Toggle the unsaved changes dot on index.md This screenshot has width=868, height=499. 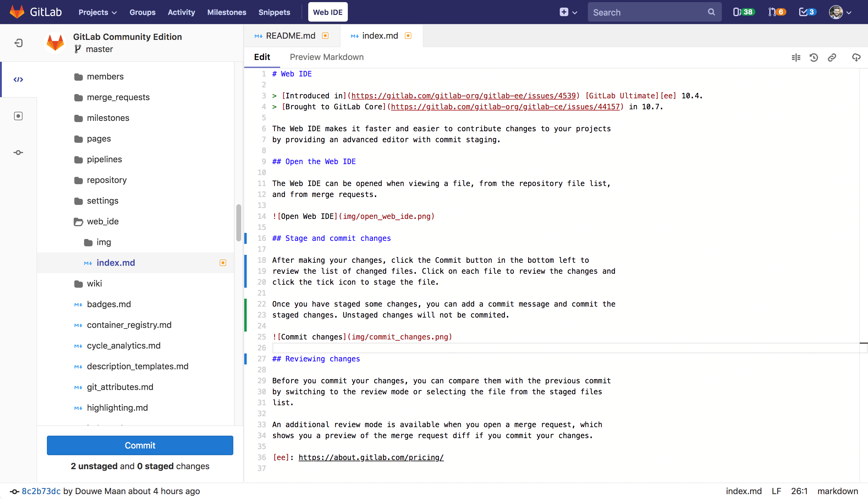[408, 36]
